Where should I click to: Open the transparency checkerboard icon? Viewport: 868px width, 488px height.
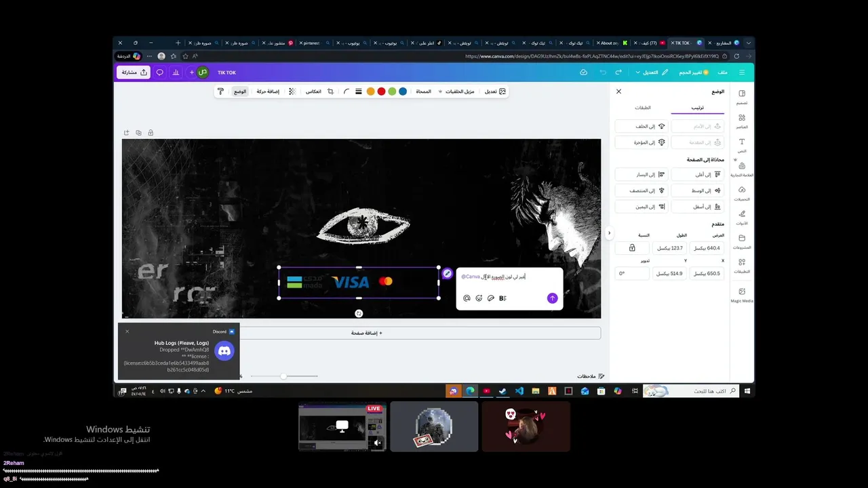pos(292,91)
